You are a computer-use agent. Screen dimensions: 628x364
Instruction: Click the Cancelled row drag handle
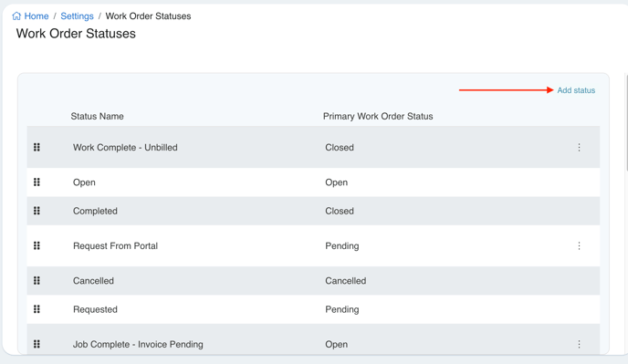37,280
